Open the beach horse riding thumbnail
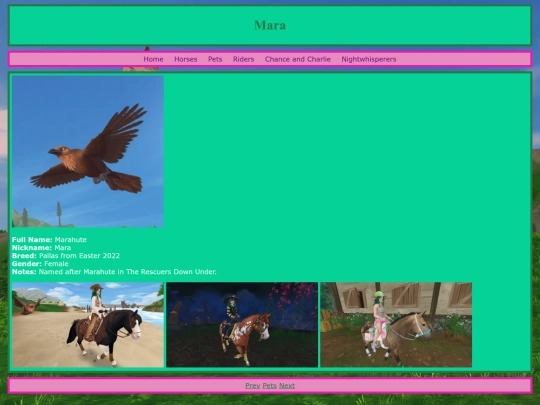 coord(88,325)
